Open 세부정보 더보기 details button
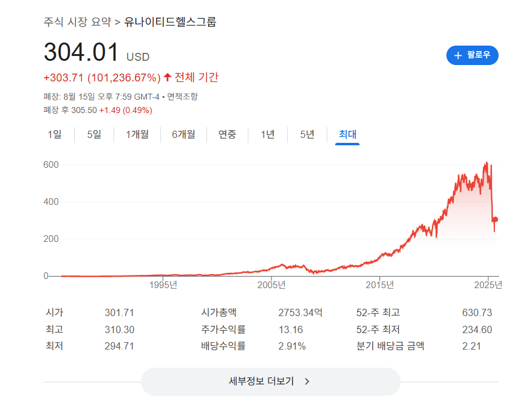This screenshot has height=417, width=532. coord(271,381)
